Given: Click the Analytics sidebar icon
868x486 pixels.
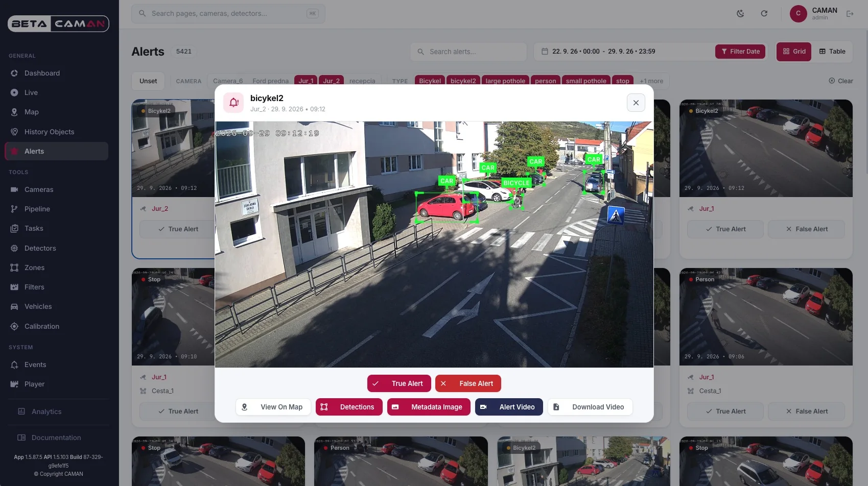Looking at the screenshot, I should point(21,411).
